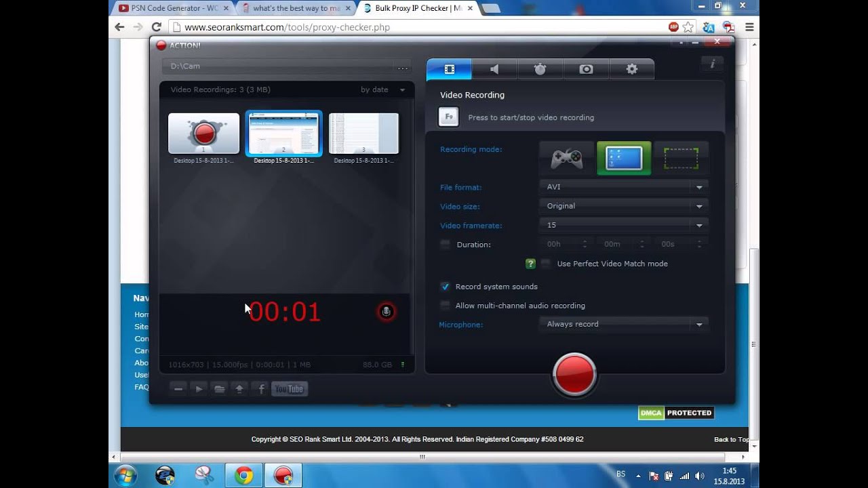Uncheck Record system sounds
868x488 pixels.
pos(445,287)
